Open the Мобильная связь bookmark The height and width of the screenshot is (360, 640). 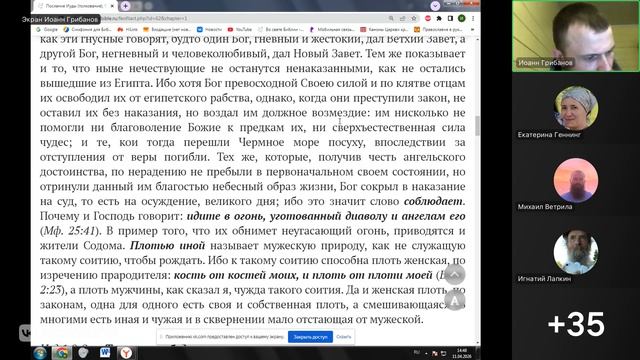(x=332, y=29)
